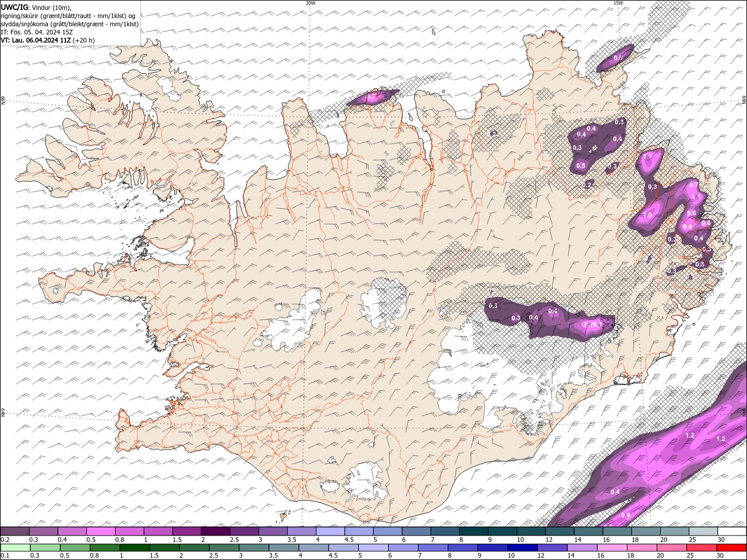This screenshot has width=747, height=560.
Task: Pick the dark teal 8 swatch in upper legend
Action: click(x=474, y=531)
